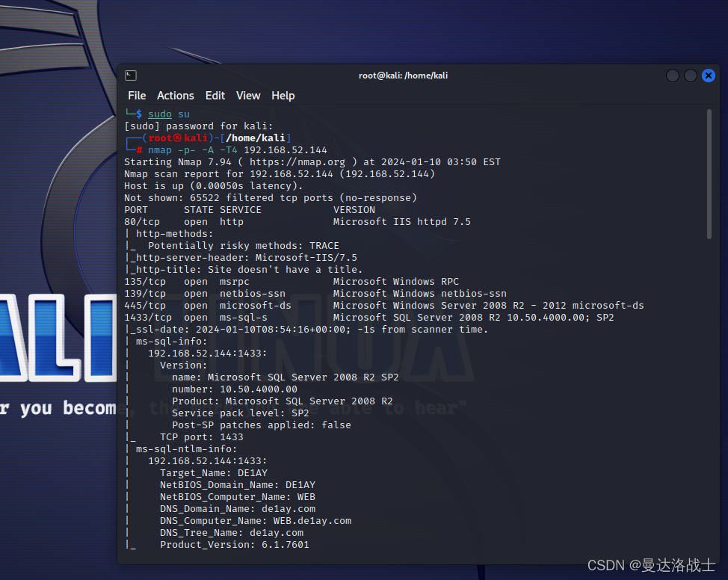Open the Help menu
Image resolution: width=728 pixels, height=580 pixels.
tap(283, 96)
